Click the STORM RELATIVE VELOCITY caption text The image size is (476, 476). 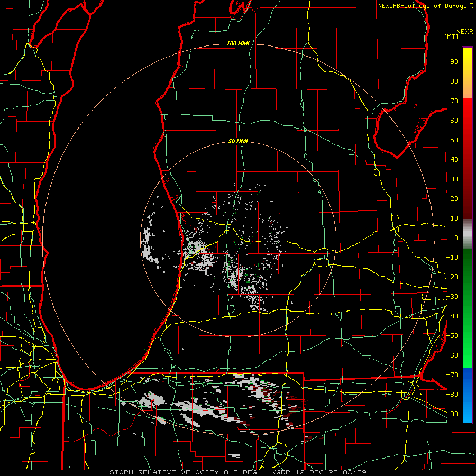164,472
